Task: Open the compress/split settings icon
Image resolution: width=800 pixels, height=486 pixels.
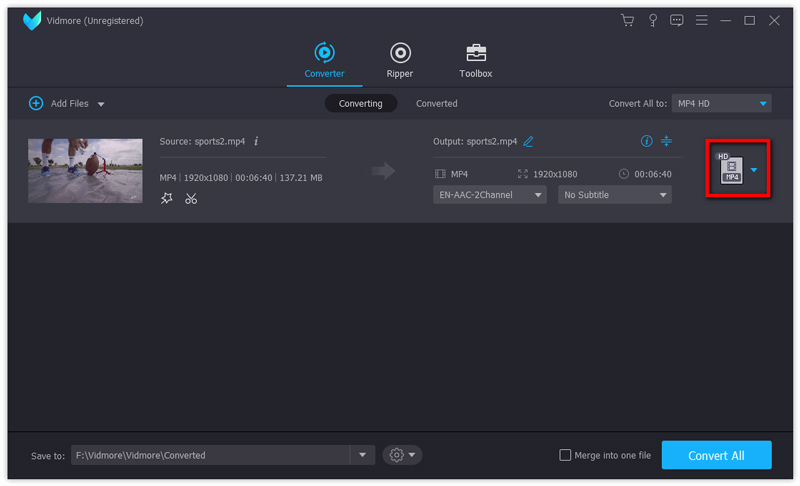Action: click(667, 141)
